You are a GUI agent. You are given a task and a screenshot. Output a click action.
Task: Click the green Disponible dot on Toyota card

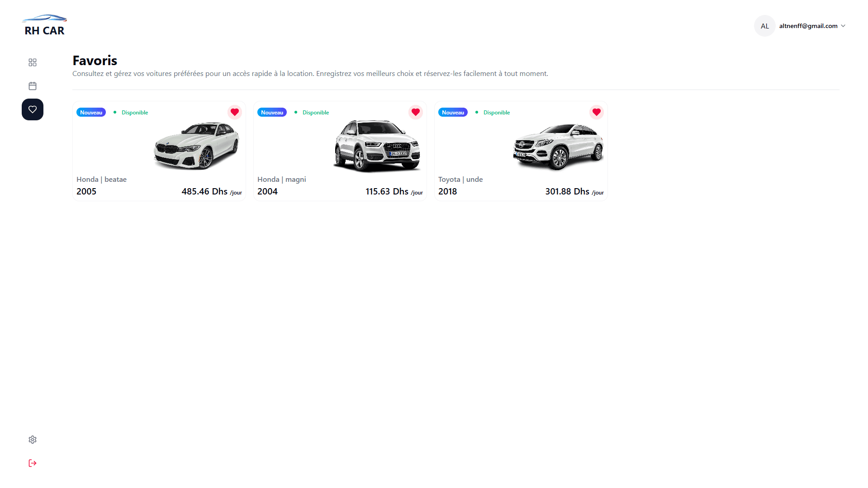(476, 112)
